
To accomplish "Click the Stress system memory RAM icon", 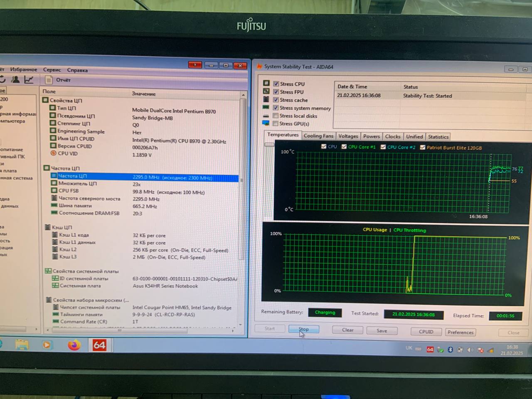I will (266, 107).
